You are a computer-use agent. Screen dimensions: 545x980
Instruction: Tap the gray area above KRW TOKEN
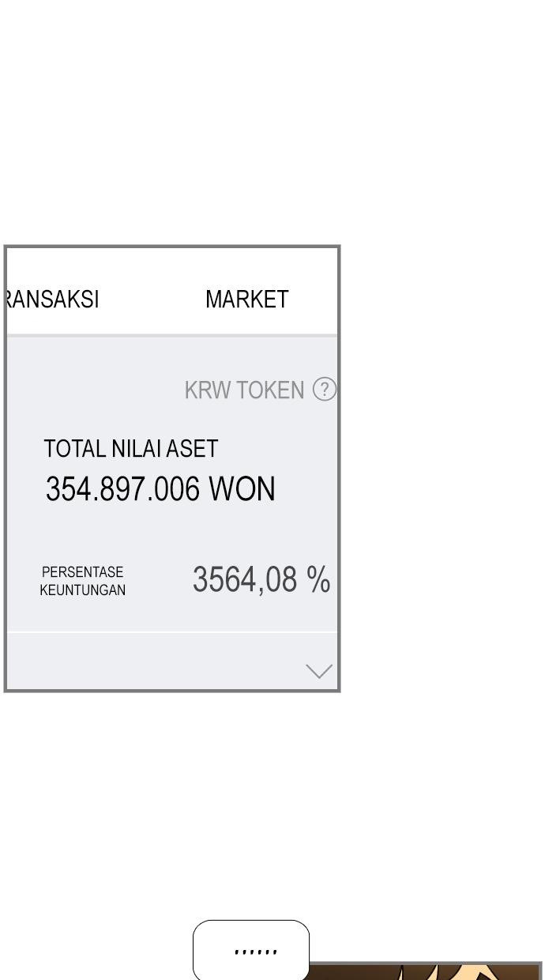tap(172, 357)
